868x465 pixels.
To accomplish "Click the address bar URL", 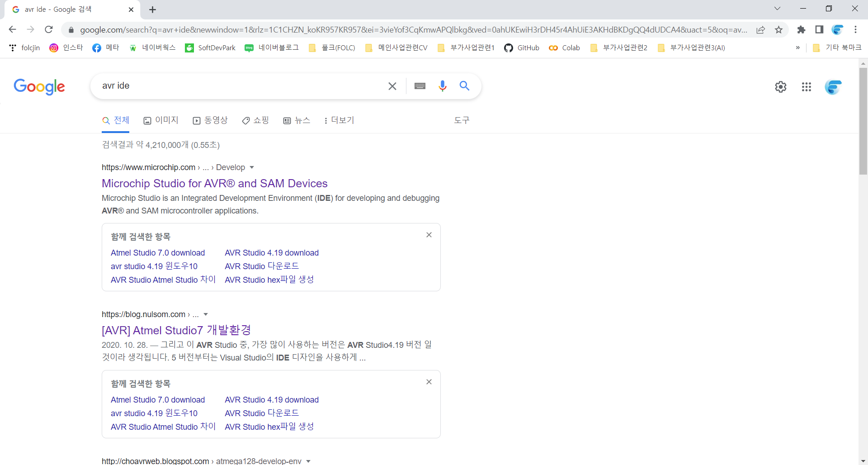I will 413,30.
